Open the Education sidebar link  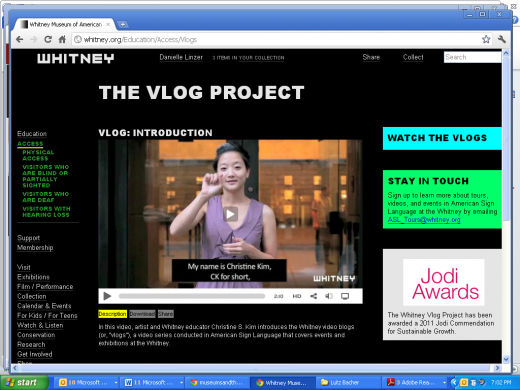pyautogui.click(x=32, y=134)
